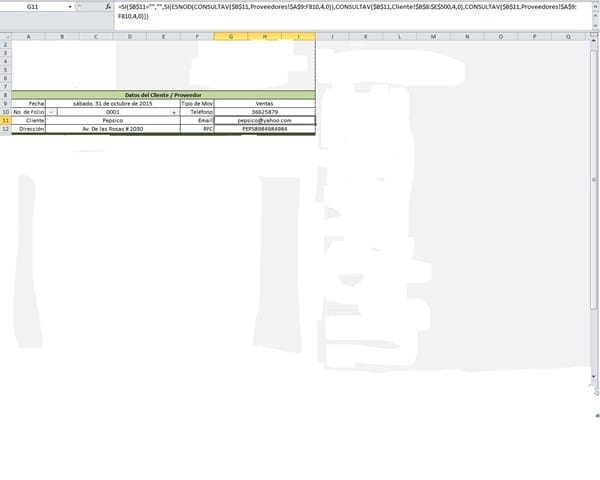Select column J header
Viewport: 600px width, 480px height.
332,37
